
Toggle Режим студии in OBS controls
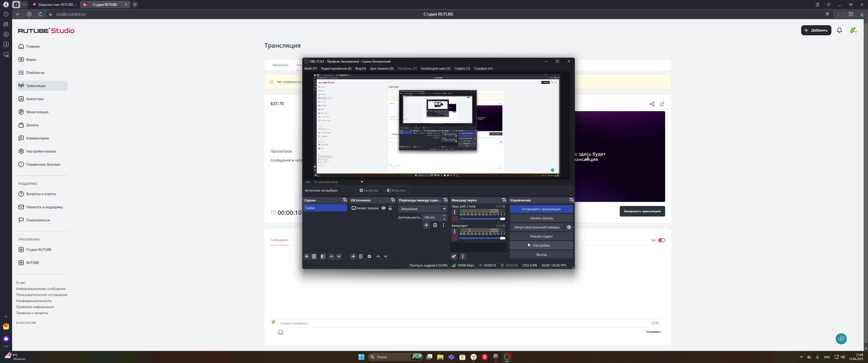(x=541, y=236)
